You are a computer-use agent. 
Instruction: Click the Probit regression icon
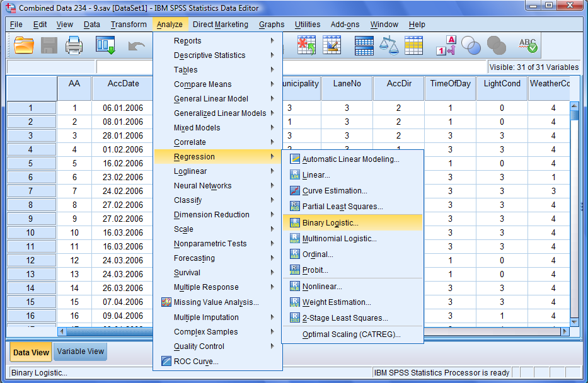click(x=295, y=270)
